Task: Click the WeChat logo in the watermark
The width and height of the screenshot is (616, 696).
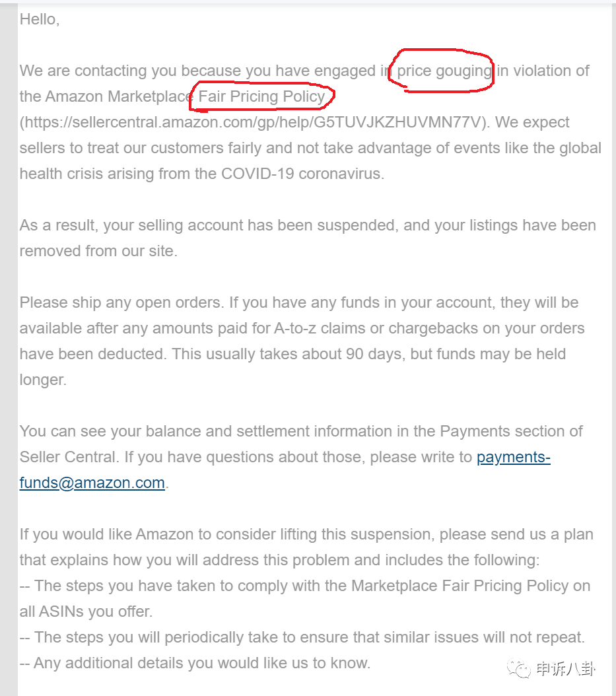Action: point(518,668)
